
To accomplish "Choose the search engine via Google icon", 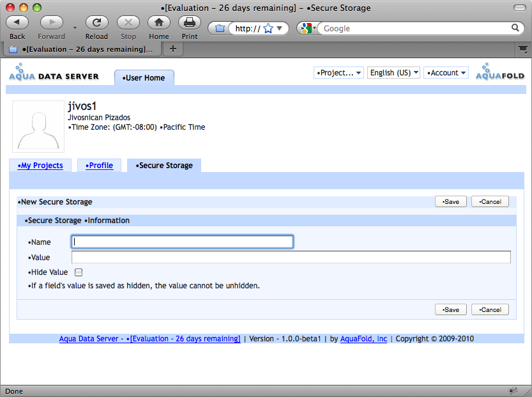I will pyautogui.click(x=307, y=28).
